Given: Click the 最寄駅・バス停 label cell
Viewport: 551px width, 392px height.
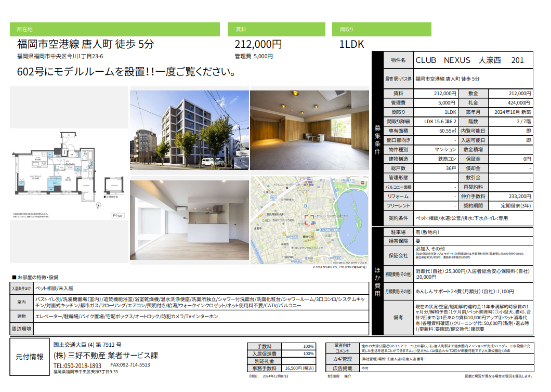Looking at the screenshot, I should 399,79.
